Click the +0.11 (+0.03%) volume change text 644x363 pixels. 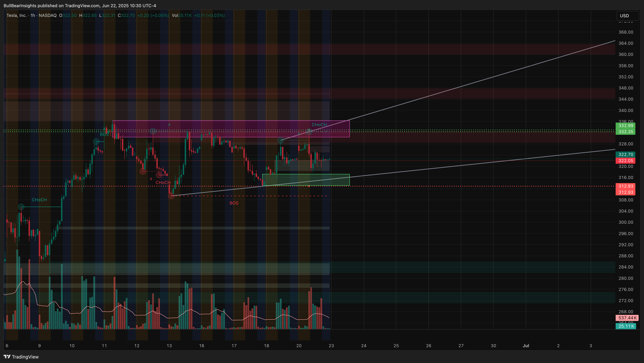[209, 15]
